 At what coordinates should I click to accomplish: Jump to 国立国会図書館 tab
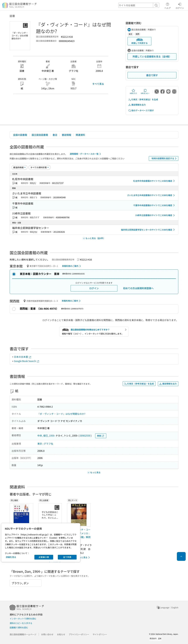click(x=40, y=135)
